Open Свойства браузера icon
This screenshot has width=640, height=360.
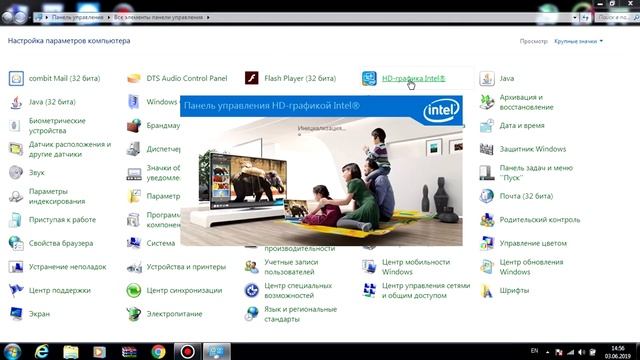(16, 243)
